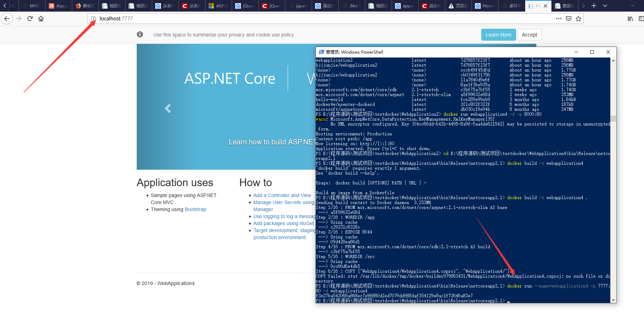Viewport: 644px width, 325px height.
Task: Go back to the previous page
Action: pyautogui.click(x=7, y=19)
